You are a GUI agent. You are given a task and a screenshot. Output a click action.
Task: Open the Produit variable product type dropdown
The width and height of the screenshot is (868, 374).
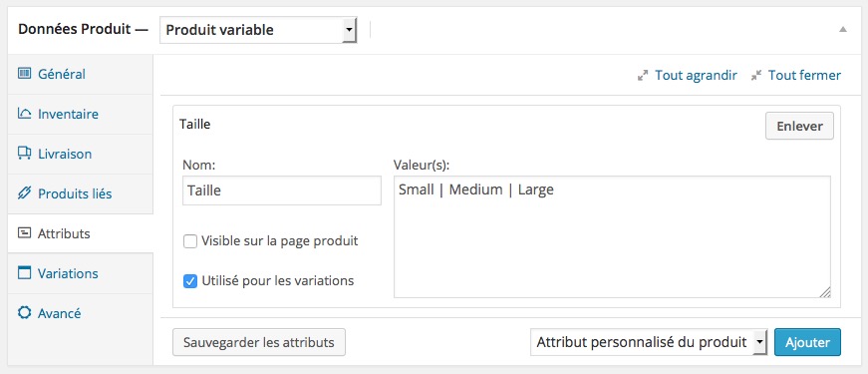(258, 30)
